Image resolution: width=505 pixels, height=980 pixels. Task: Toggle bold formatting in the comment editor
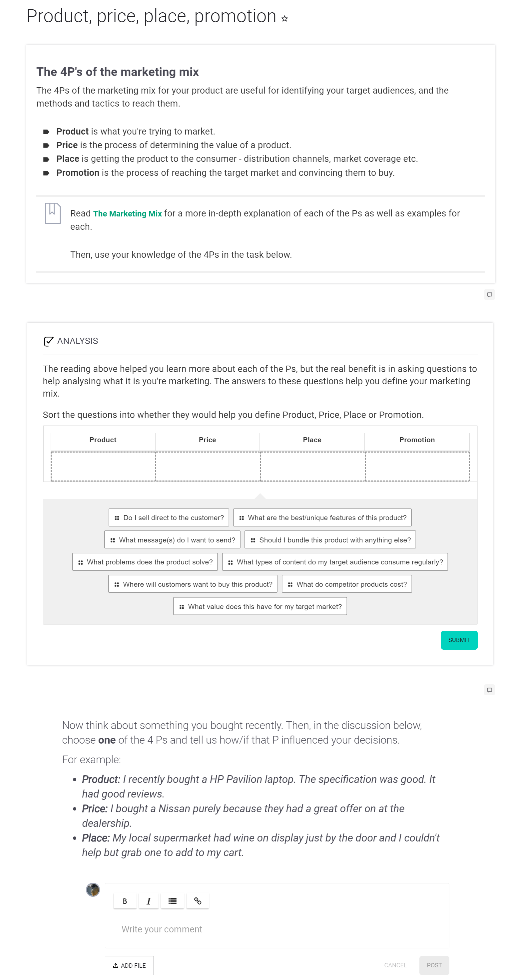tap(125, 900)
